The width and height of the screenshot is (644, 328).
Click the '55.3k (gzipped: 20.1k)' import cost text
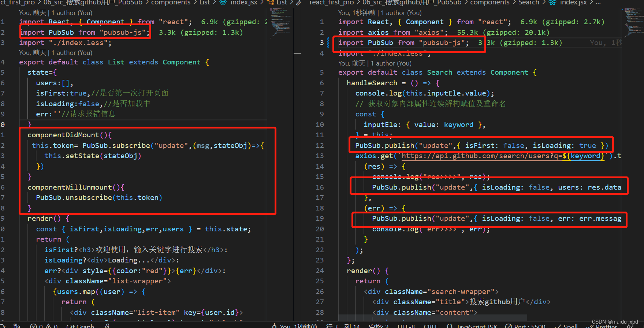pos(503,33)
